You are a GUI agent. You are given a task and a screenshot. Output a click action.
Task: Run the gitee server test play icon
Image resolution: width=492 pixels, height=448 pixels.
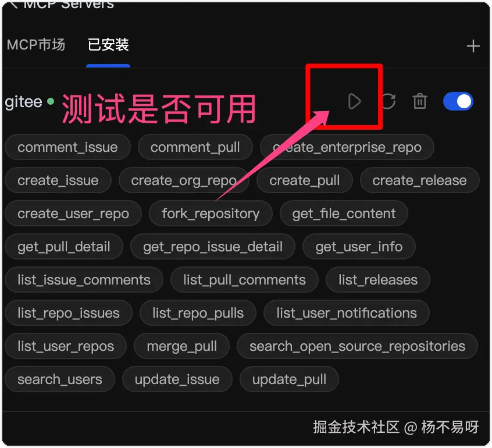point(355,101)
